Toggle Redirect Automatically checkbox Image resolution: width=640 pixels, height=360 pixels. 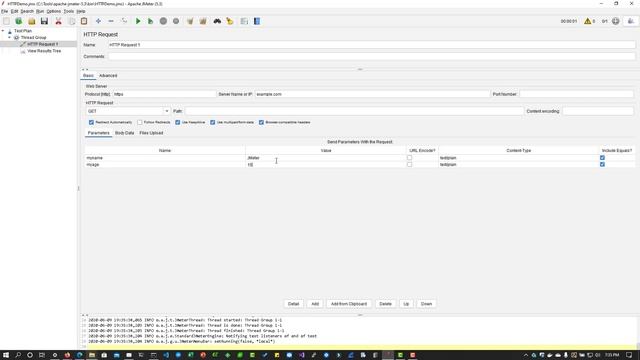(x=91, y=122)
